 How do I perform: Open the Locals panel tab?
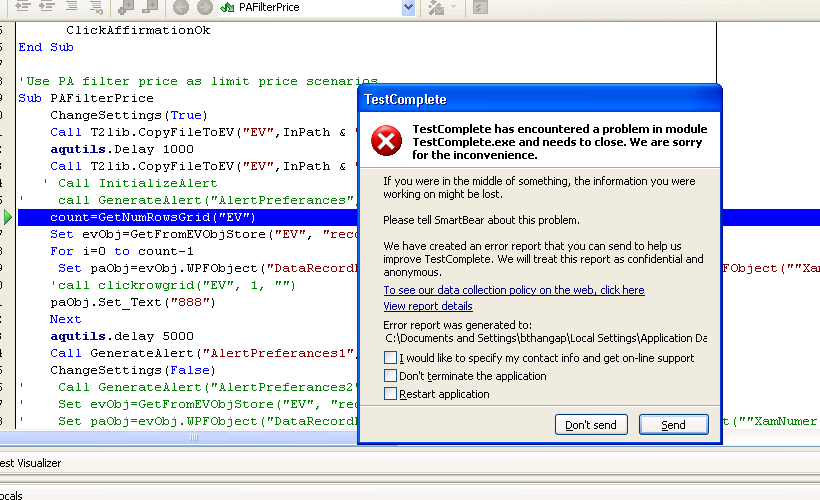click(x=12, y=493)
